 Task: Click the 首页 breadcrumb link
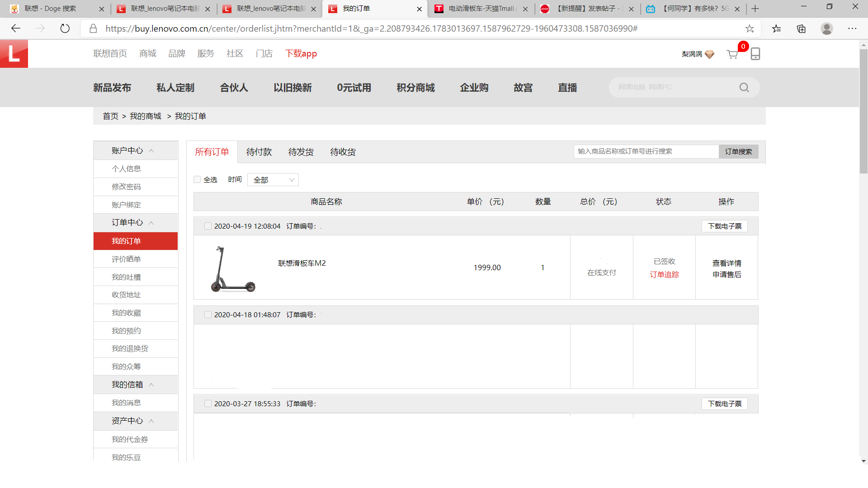click(110, 116)
